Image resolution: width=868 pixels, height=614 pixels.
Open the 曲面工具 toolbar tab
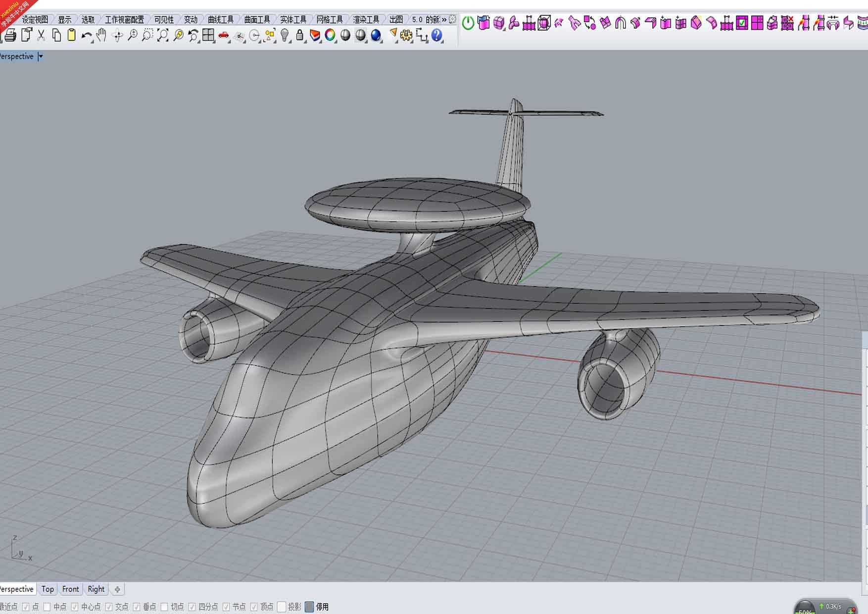[257, 19]
